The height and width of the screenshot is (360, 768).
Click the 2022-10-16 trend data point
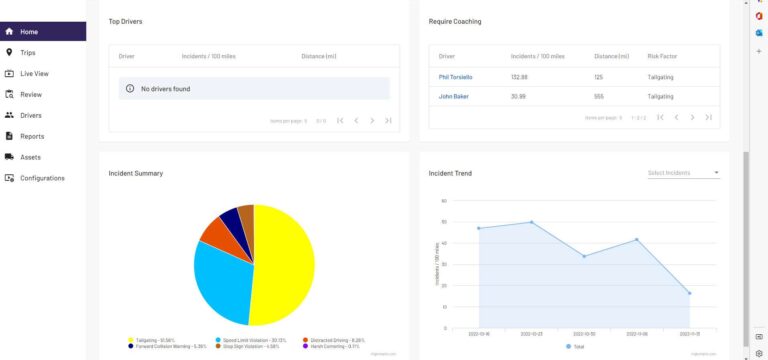tap(479, 228)
